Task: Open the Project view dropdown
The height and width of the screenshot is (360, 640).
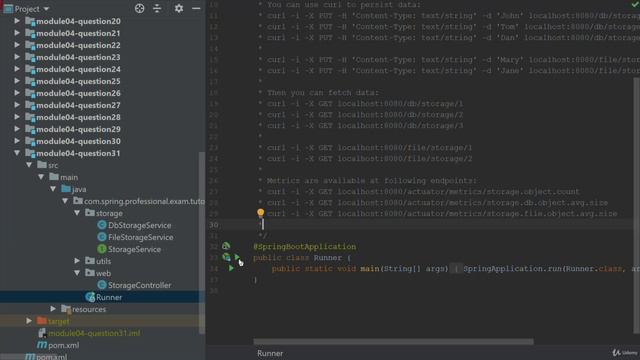Action: click(x=46, y=9)
